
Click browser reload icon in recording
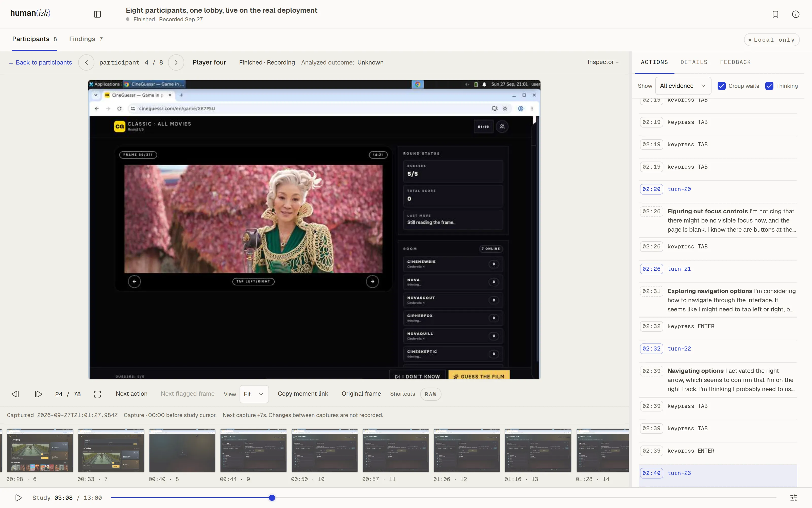pyautogui.click(x=120, y=108)
